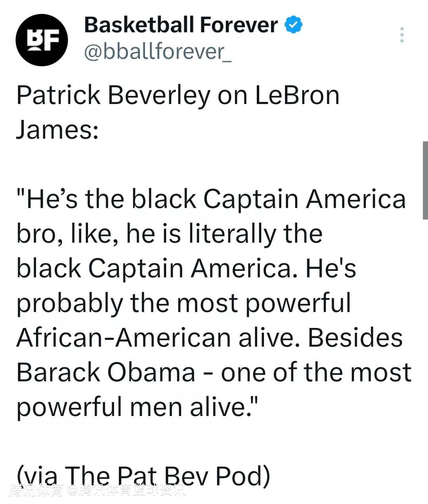Click the blue verified checkmark badge
The image size is (428, 504).
tap(293, 25)
